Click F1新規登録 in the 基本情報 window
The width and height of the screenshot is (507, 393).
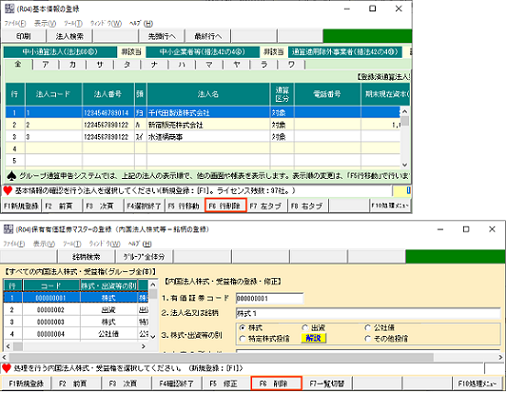[21, 206]
